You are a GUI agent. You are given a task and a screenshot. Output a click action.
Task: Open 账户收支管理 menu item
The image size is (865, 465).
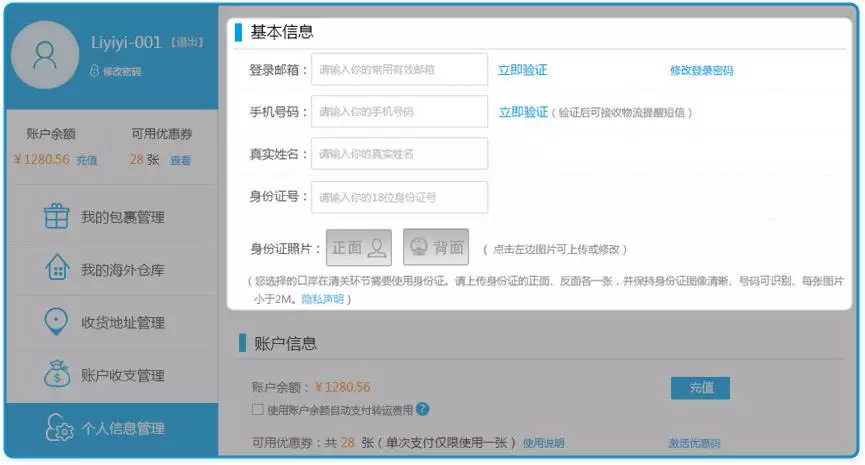point(112,375)
